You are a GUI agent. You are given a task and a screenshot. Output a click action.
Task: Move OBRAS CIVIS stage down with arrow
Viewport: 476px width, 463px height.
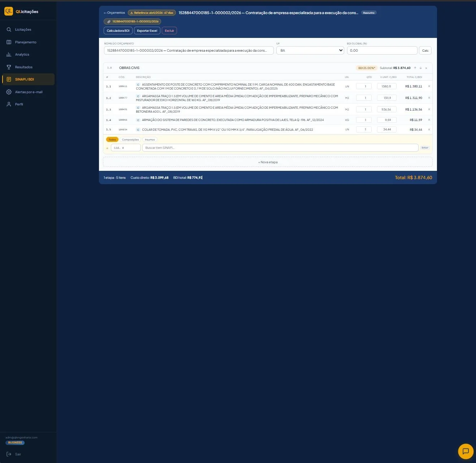click(420, 68)
